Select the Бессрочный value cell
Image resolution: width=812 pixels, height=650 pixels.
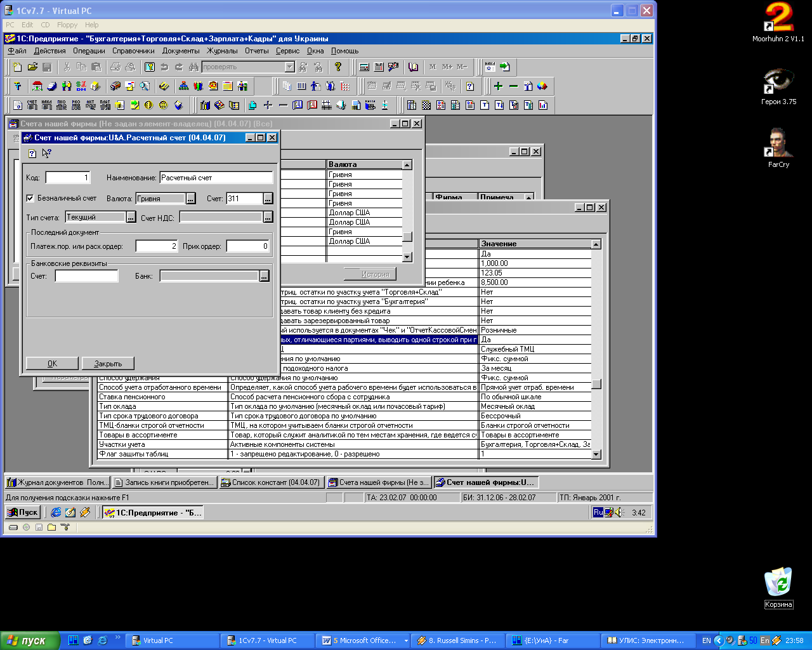pyautogui.click(x=535, y=416)
